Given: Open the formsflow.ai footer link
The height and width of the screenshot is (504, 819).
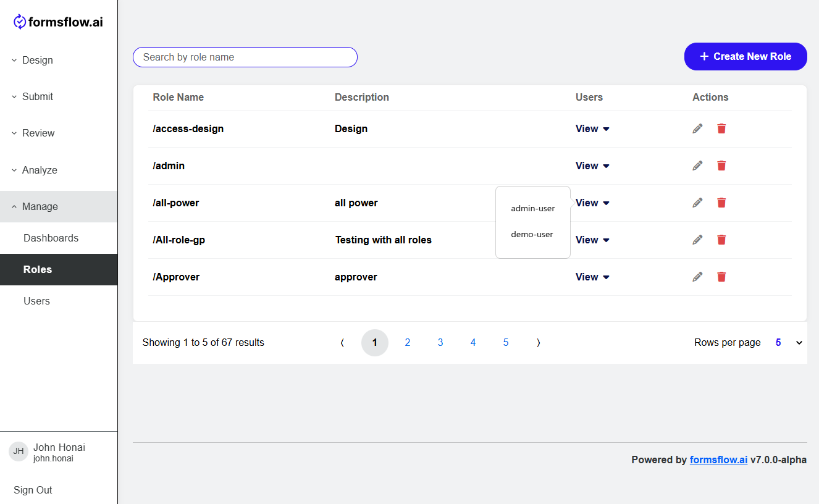Looking at the screenshot, I should point(718,460).
